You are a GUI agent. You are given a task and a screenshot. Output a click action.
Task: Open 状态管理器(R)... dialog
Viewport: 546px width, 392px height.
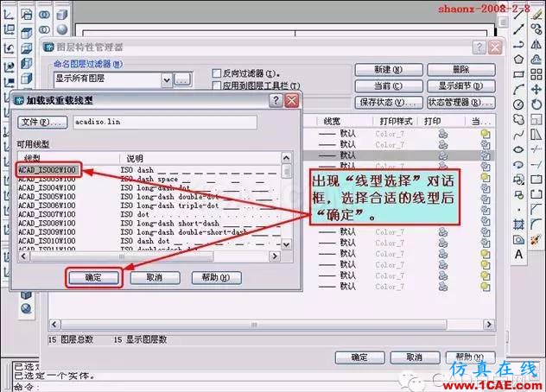coord(461,103)
